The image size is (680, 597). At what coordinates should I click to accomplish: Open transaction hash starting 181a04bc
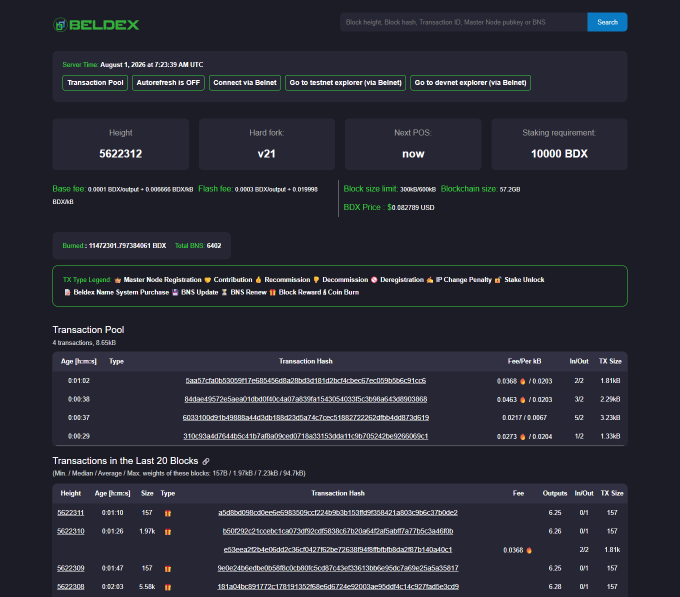tap(338, 587)
